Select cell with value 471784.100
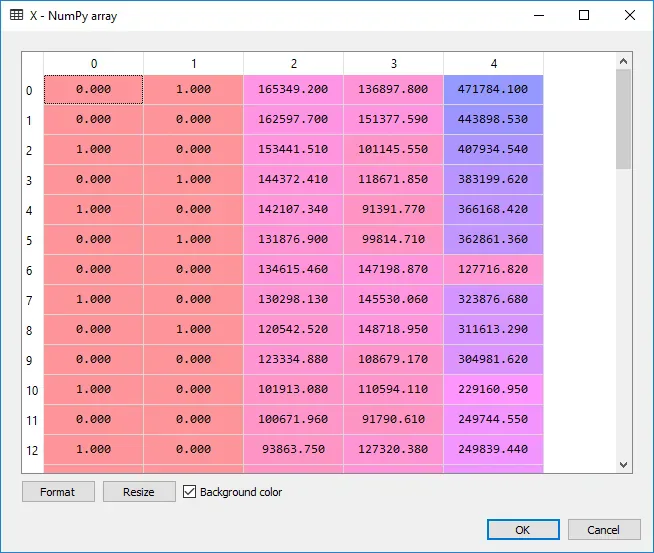 pyautogui.click(x=494, y=90)
